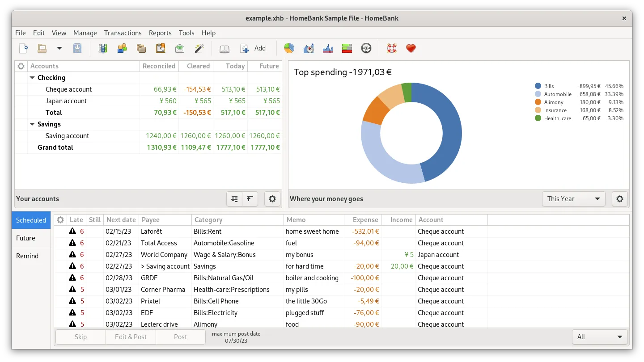Open the Reports menu
This screenshot has width=644, height=362.
click(x=160, y=33)
